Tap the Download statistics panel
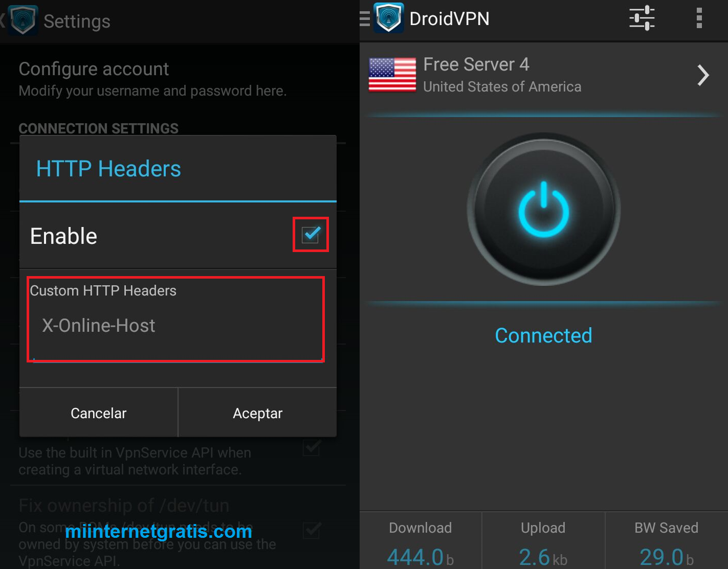 [421, 541]
